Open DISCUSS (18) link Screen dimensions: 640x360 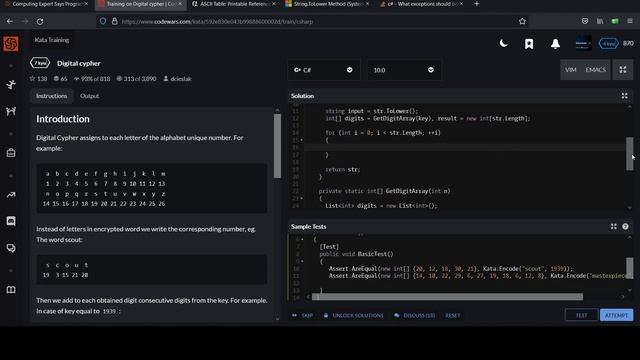coord(415,316)
